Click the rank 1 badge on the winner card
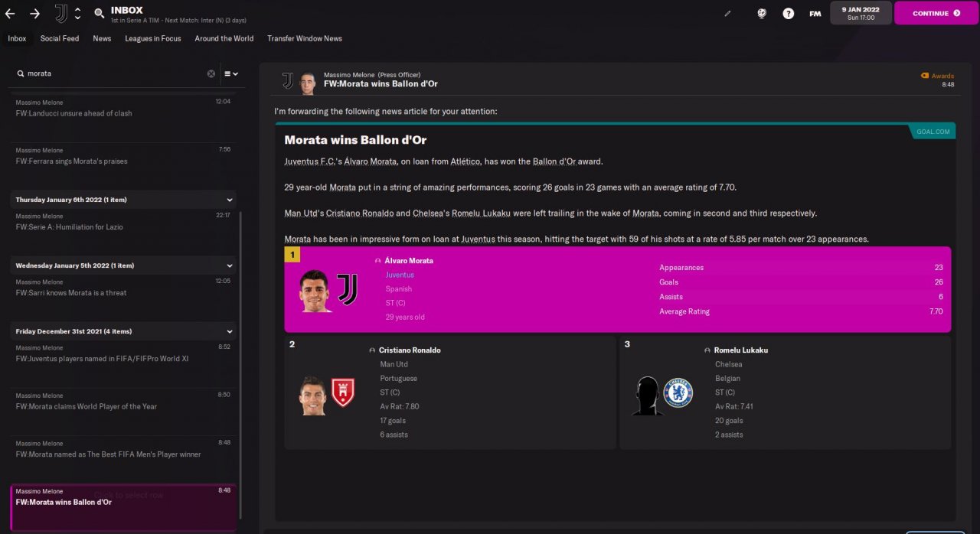The width and height of the screenshot is (980, 534). [x=292, y=255]
